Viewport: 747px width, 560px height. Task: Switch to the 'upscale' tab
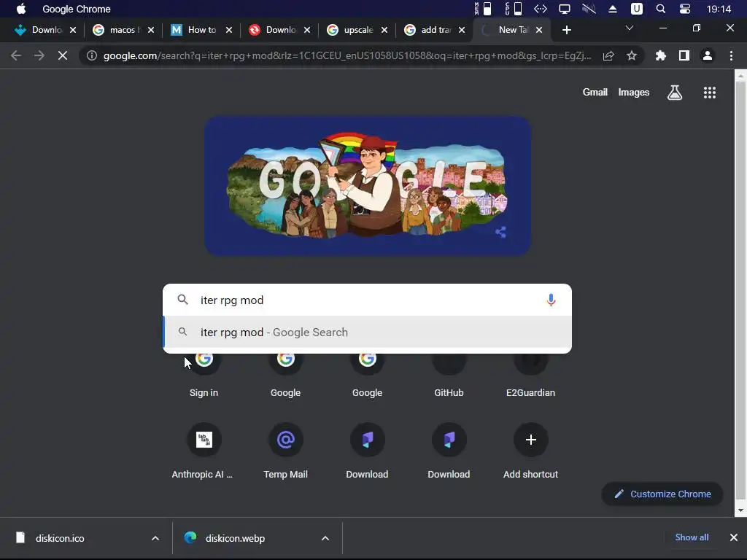pos(357,30)
